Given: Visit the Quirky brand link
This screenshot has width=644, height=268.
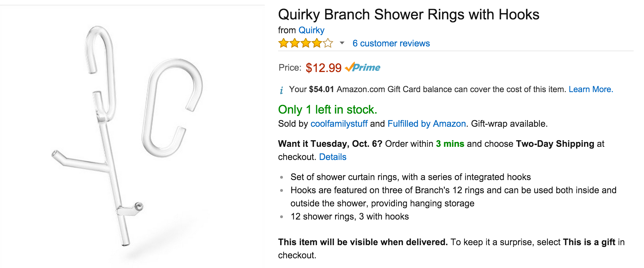Looking at the screenshot, I should click(311, 30).
